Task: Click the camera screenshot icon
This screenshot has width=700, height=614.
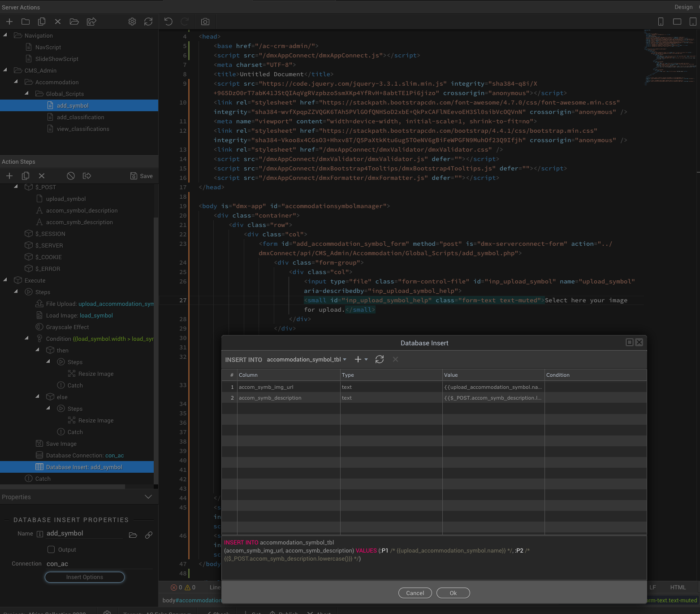Action: click(205, 22)
